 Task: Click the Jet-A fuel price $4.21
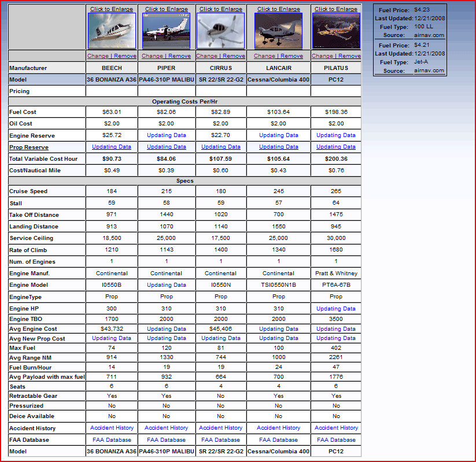422,45
